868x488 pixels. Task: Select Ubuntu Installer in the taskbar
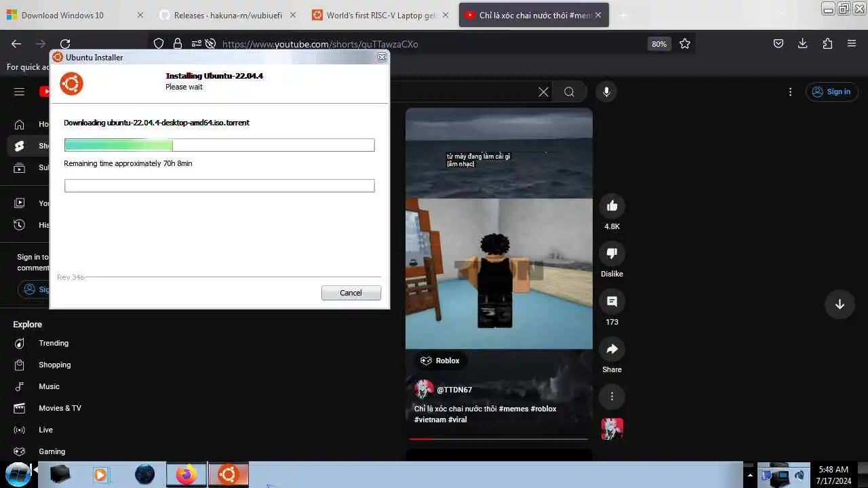pos(229,474)
